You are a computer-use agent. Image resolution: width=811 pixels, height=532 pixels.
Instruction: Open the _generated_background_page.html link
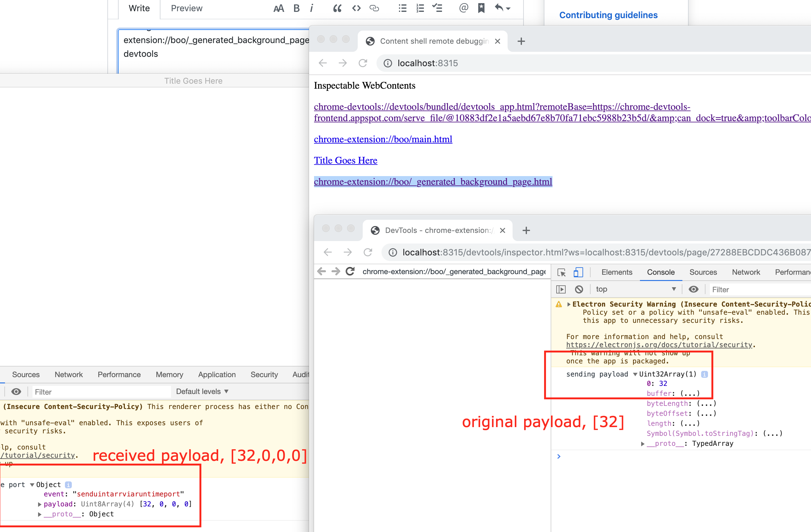pyautogui.click(x=433, y=182)
